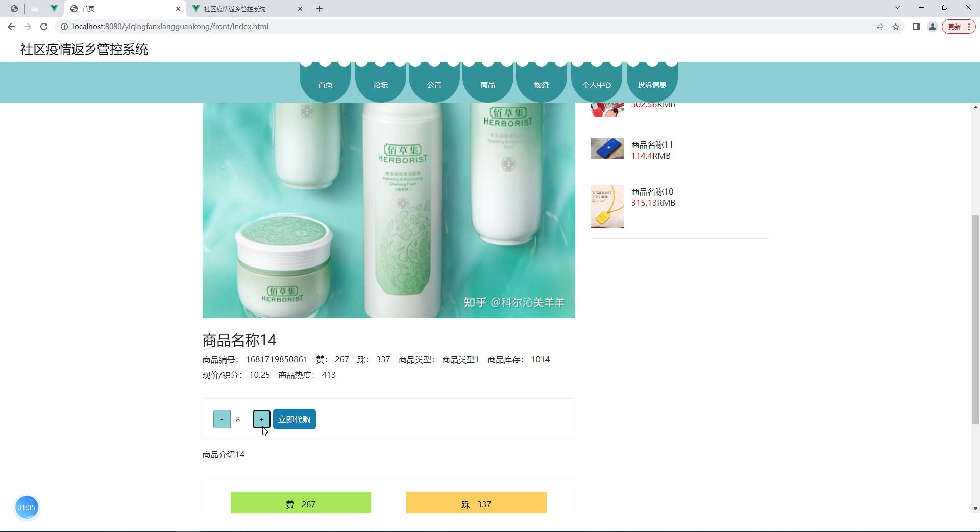The height and width of the screenshot is (532, 980).
Task: Dislike the product with 踩 337 button
Action: [x=476, y=503]
